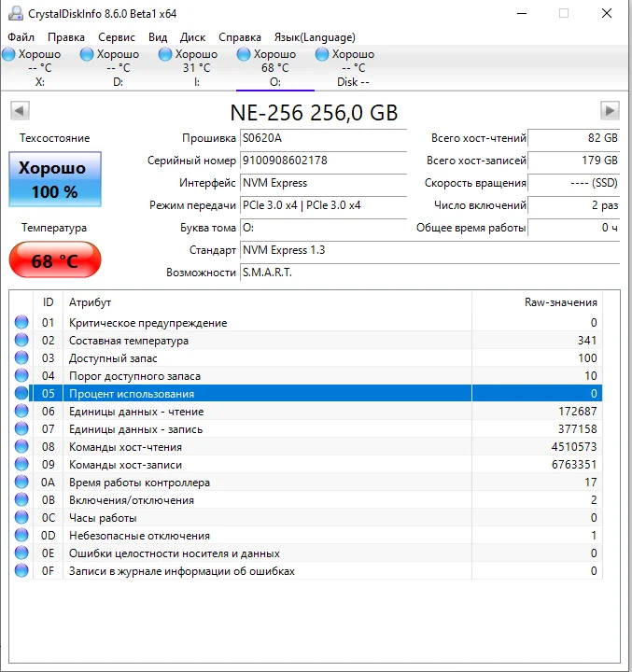
Task: Select the Составная температура attribute text
Action: pos(129,341)
